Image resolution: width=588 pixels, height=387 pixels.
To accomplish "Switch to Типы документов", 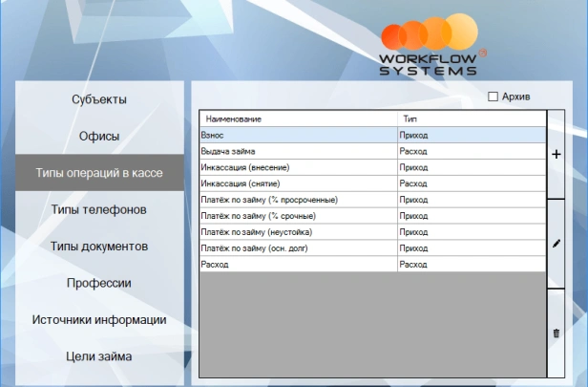I will coord(98,247).
